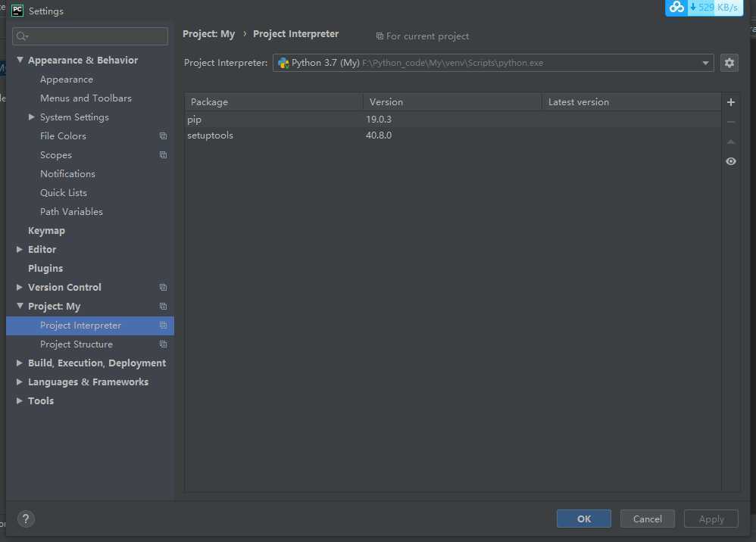
Task: Toggle the show early releases eye icon
Action: (731, 161)
